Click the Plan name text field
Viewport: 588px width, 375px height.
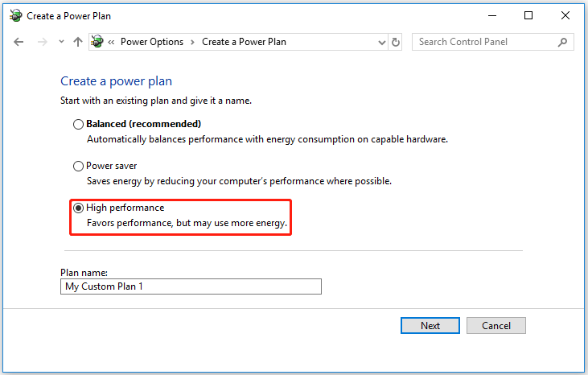click(x=191, y=286)
